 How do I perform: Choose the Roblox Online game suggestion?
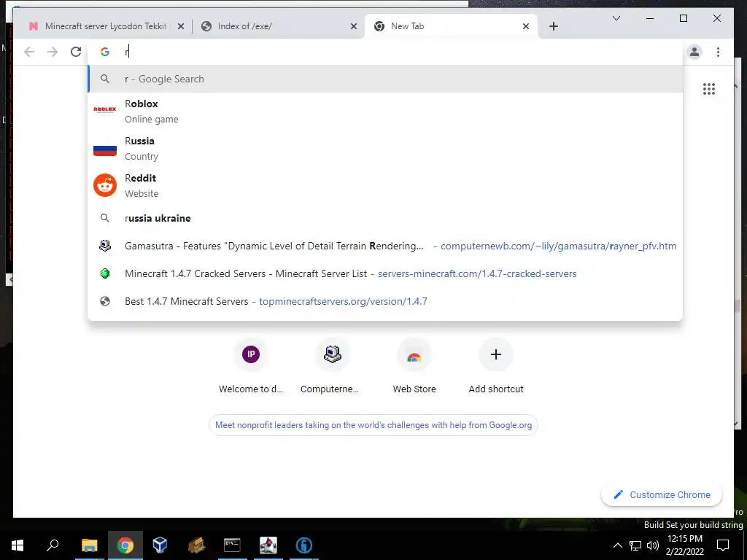point(385,111)
